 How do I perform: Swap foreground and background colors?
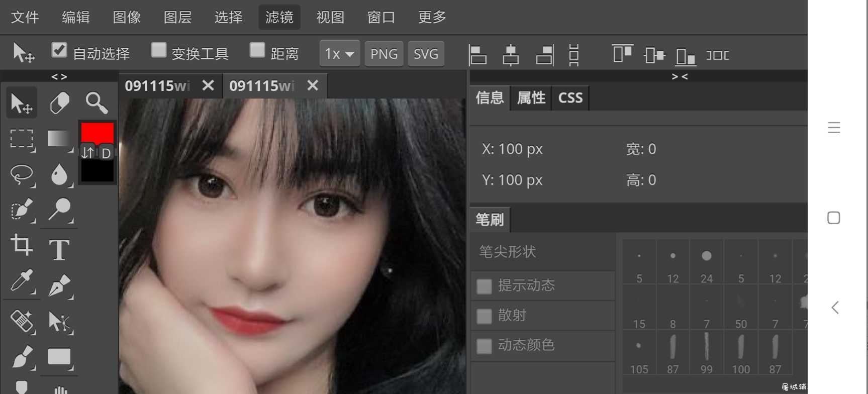pyautogui.click(x=88, y=153)
